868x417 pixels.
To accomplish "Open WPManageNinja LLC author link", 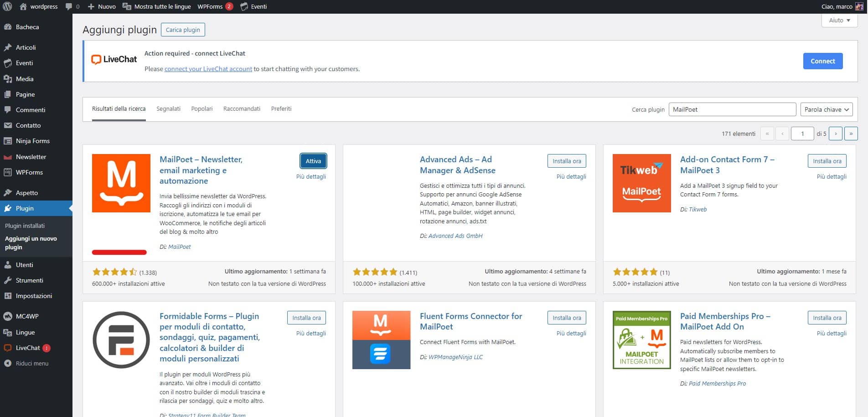I will 455,357.
